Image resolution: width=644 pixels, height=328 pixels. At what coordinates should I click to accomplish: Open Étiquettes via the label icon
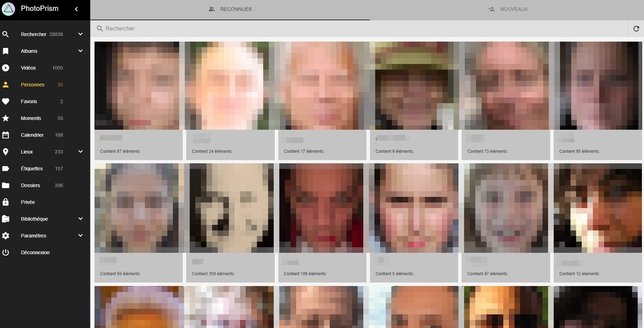tap(6, 169)
